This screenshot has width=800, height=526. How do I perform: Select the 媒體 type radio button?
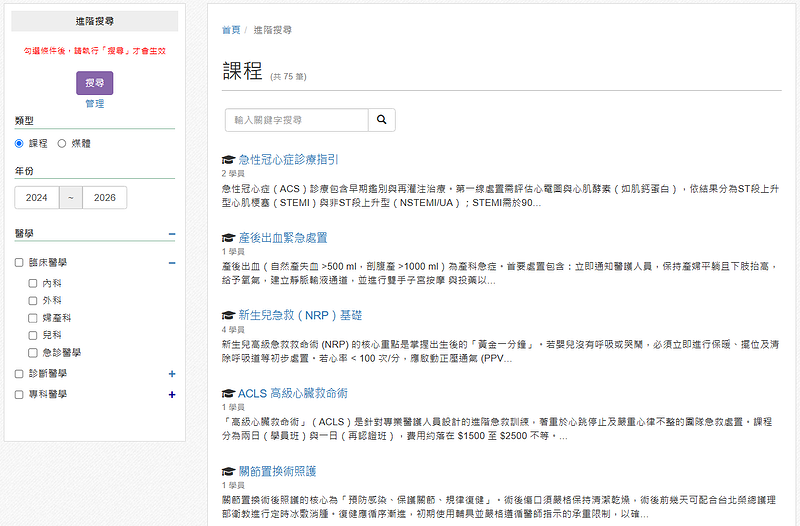62,143
